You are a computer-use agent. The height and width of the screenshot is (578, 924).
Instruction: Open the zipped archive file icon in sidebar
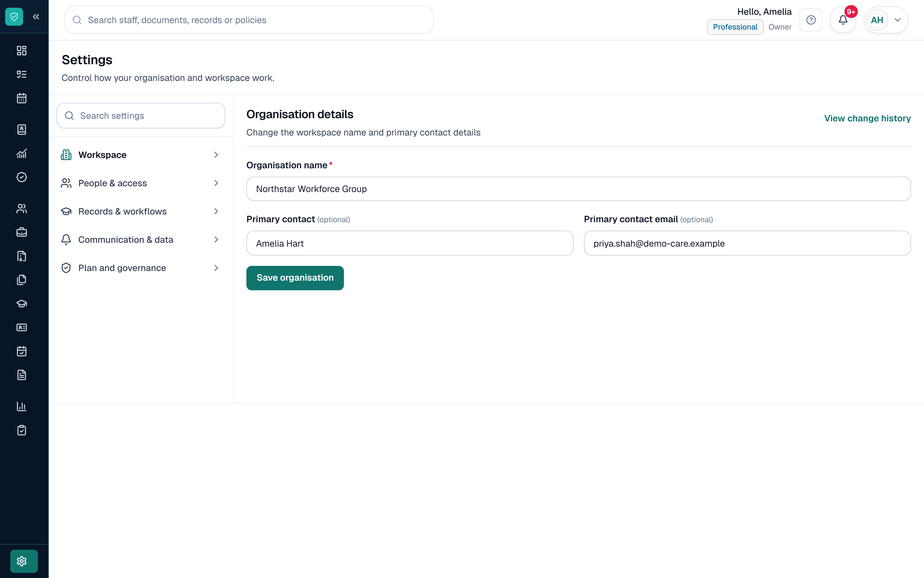click(x=22, y=256)
